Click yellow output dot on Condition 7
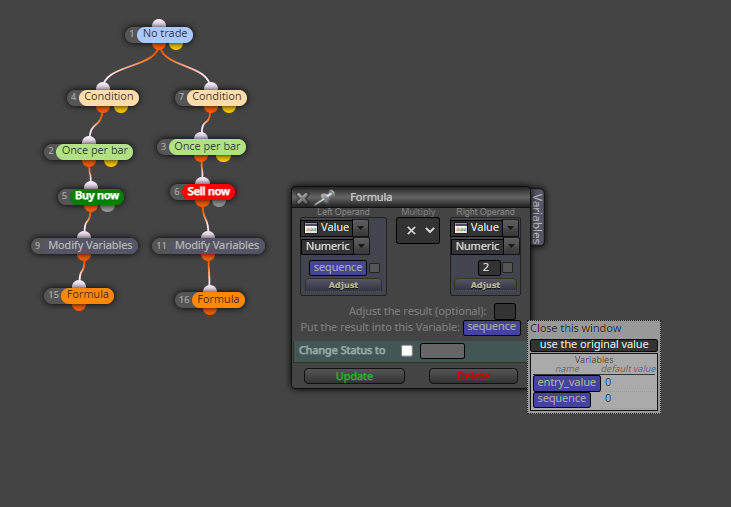The height and width of the screenshot is (507, 731). [228, 109]
